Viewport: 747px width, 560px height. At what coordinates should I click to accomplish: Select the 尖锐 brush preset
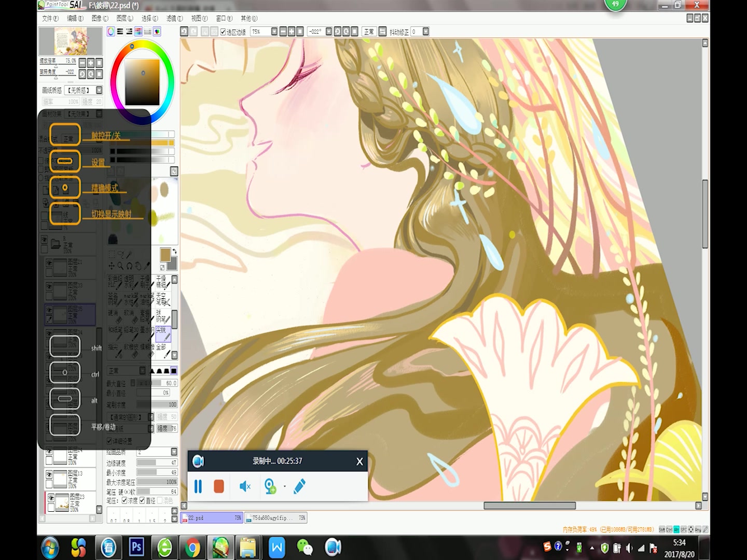162,334
